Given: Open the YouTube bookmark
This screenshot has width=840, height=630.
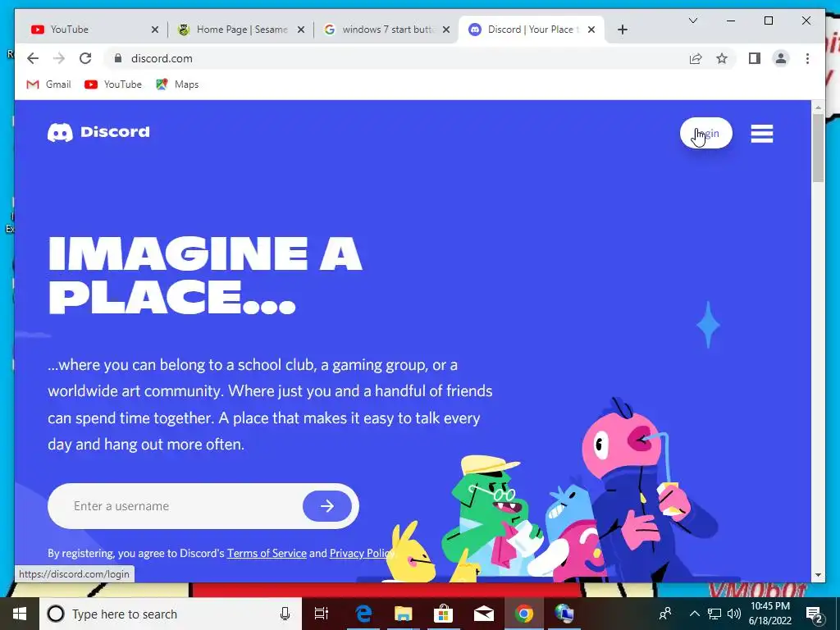Looking at the screenshot, I should pyautogui.click(x=113, y=84).
